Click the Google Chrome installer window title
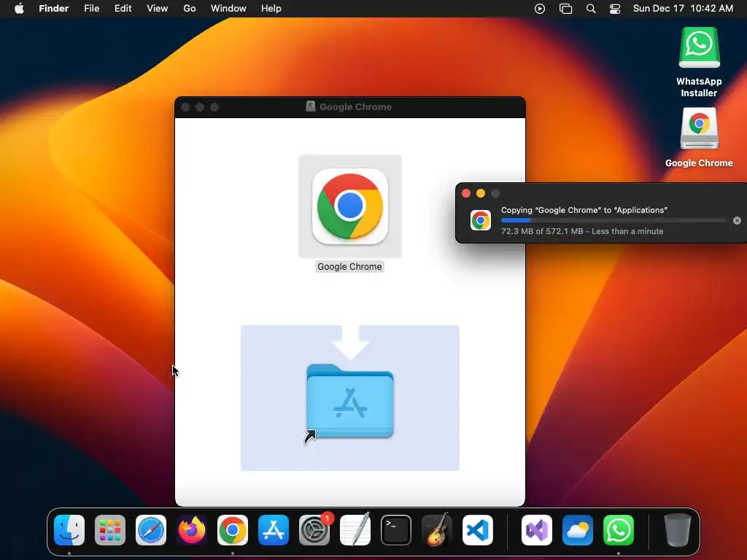Screen dimensions: 747x560 355,106
